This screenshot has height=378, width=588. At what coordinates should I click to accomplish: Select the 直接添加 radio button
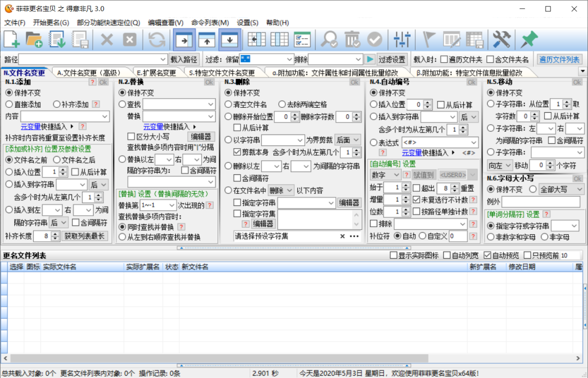[9, 104]
